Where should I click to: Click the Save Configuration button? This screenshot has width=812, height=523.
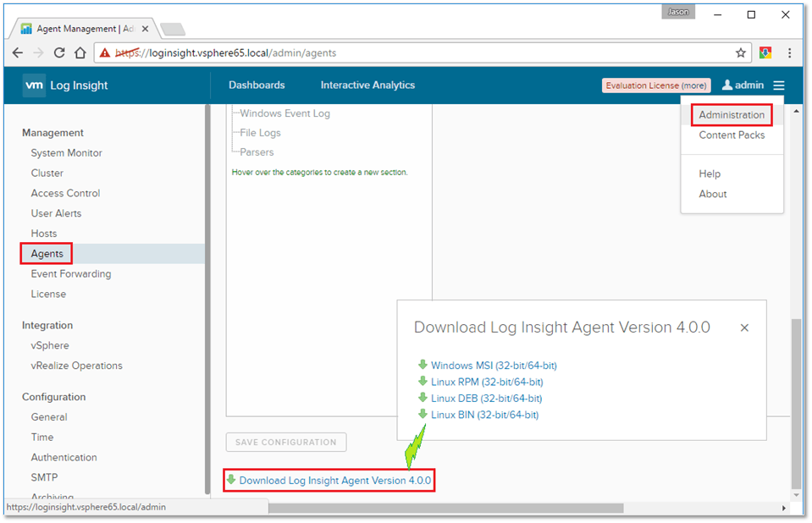coord(286,443)
